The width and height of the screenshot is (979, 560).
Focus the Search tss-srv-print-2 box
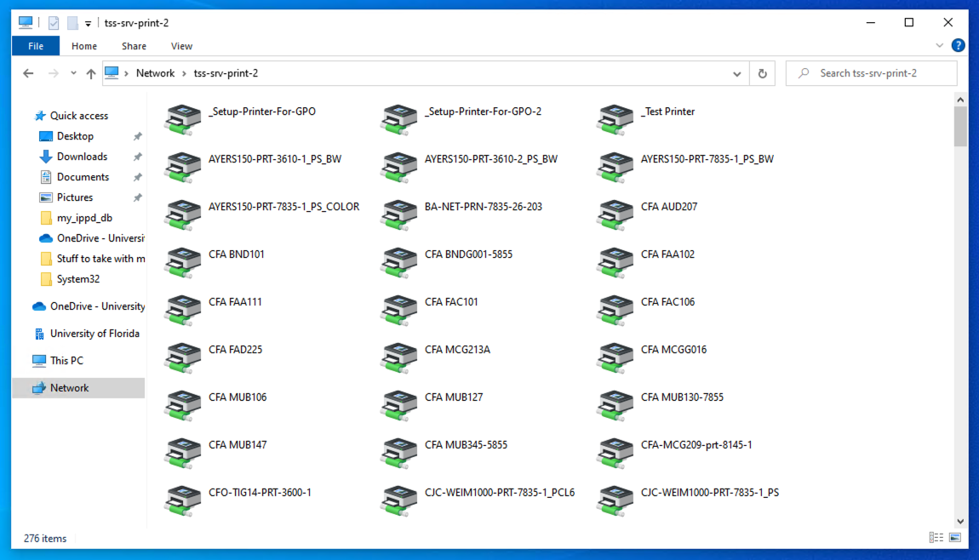point(871,74)
